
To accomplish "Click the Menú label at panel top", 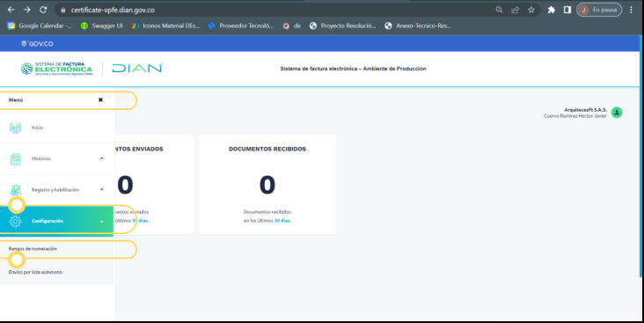I will click(x=16, y=99).
